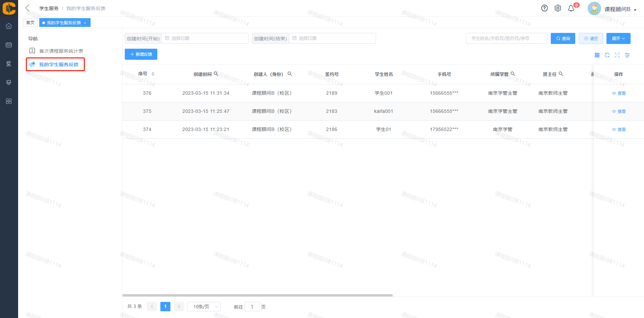Click the back arrow in header

[x=28, y=8]
